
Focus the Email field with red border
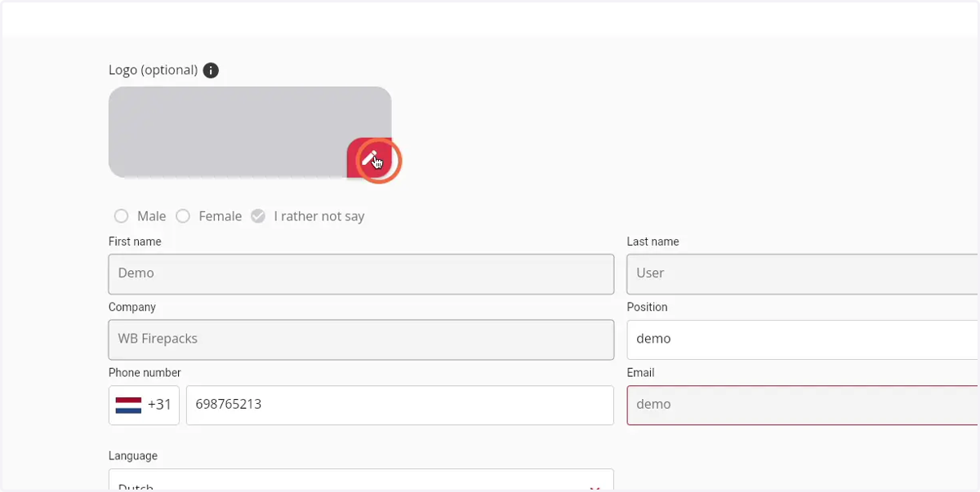coord(803,405)
